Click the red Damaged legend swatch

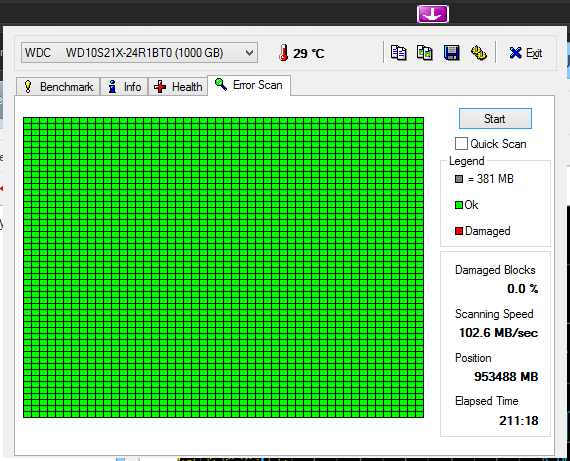coord(459,231)
